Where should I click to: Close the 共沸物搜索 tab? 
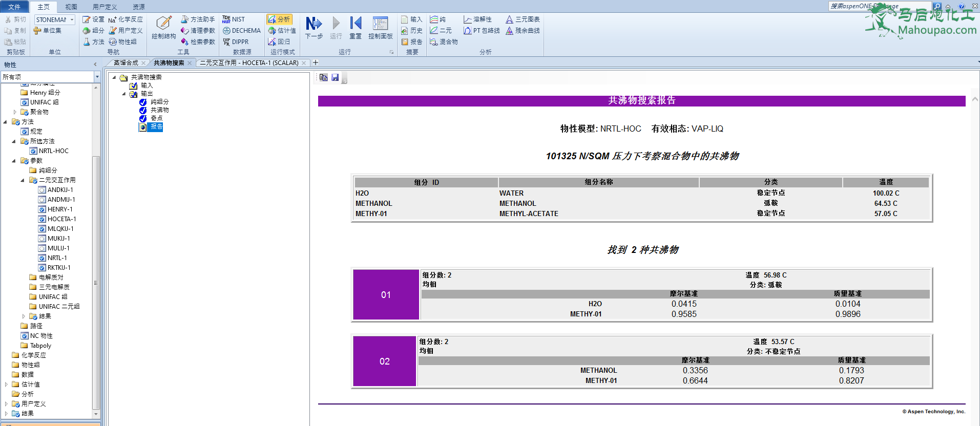point(190,63)
